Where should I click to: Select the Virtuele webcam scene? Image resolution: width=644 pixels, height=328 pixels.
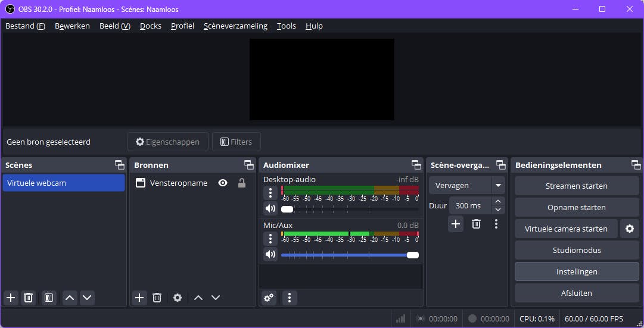click(64, 183)
